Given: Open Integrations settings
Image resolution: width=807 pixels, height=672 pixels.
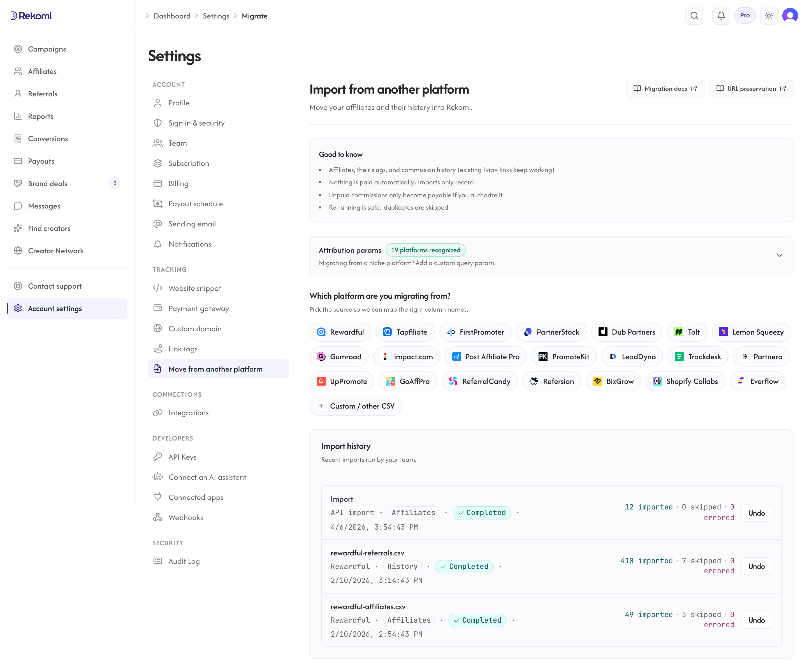Looking at the screenshot, I should [x=218, y=413].
